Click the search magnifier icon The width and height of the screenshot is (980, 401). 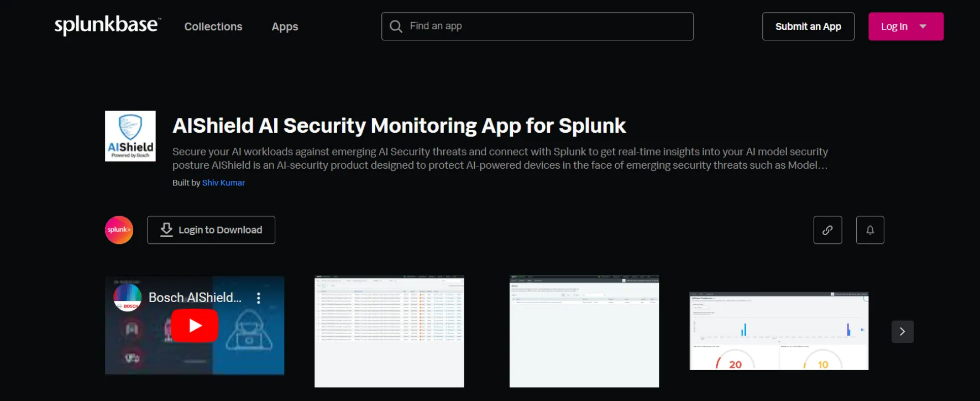(396, 27)
